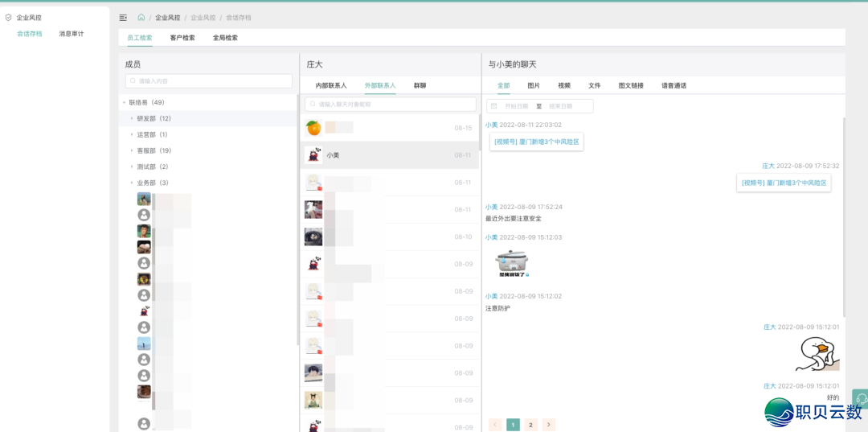Open the 外部联系人 tab
This screenshot has width=868, height=432.
[x=380, y=86]
